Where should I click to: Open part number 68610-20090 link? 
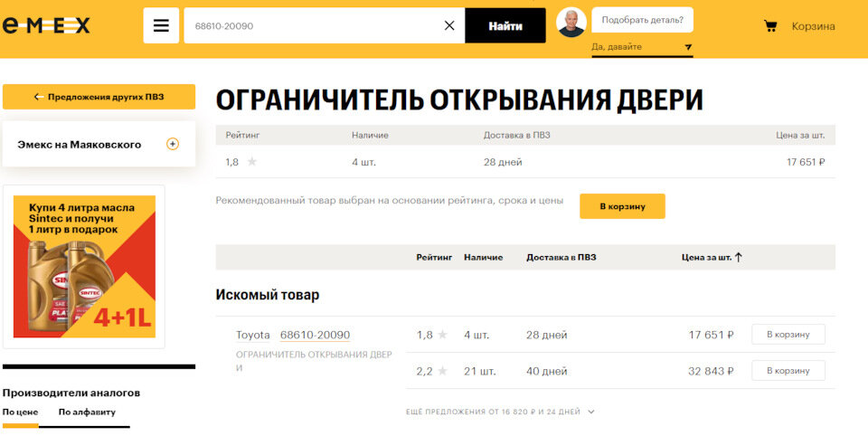click(x=315, y=336)
